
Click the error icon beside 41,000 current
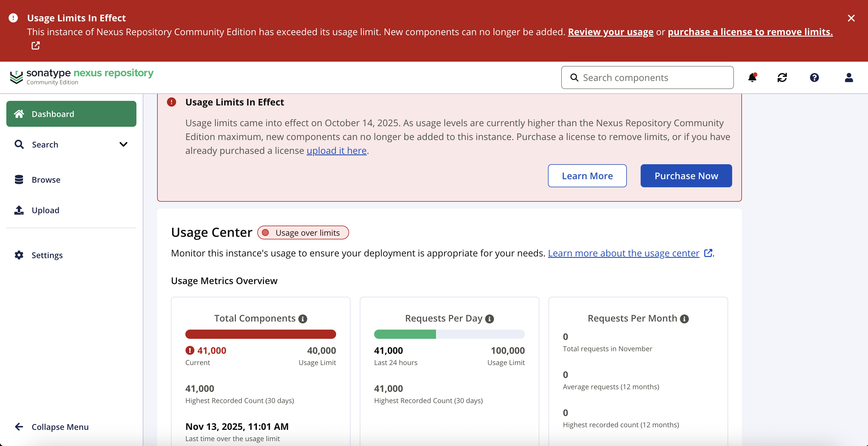pyautogui.click(x=190, y=351)
